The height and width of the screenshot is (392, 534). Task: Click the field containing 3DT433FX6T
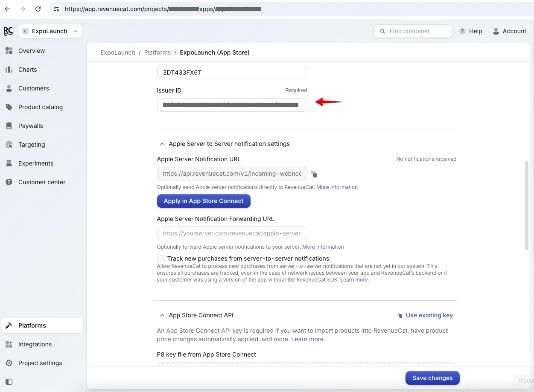232,73
